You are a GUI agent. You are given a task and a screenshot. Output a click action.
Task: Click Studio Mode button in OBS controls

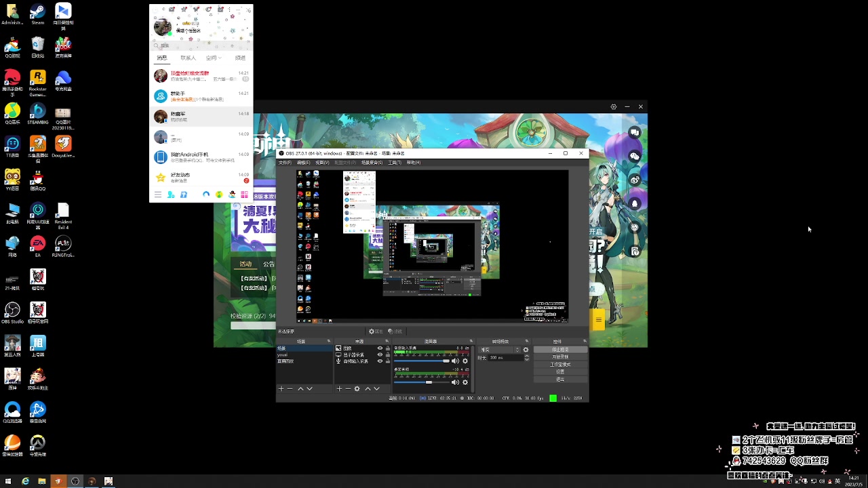[560, 364]
